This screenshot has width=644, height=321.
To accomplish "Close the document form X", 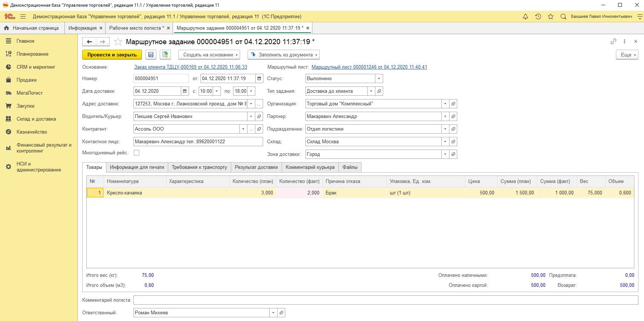I will click(x=635, y=42).
